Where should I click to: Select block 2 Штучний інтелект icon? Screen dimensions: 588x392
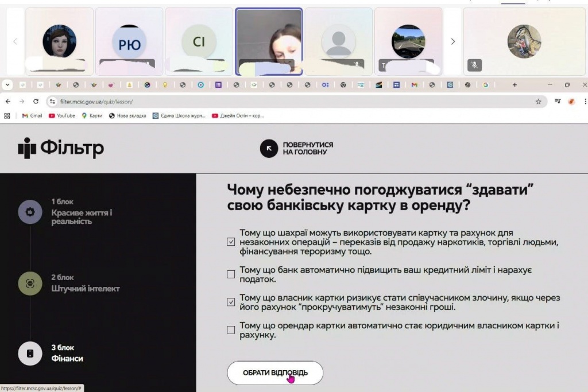coord(30,283)
